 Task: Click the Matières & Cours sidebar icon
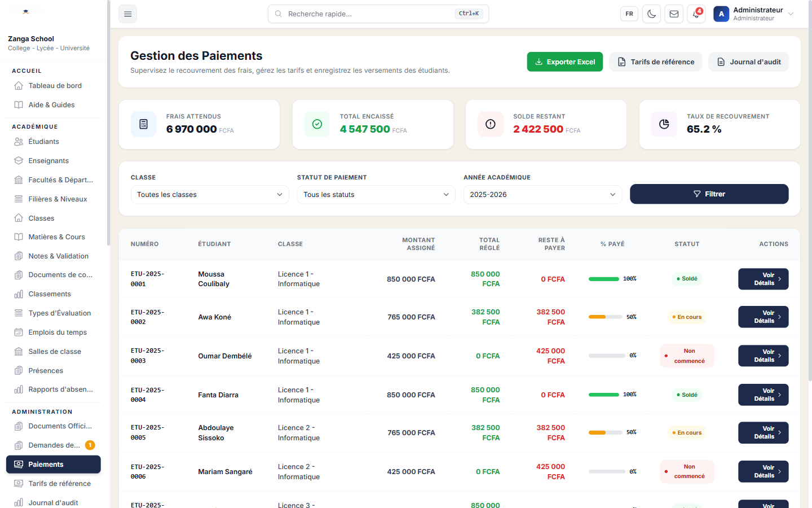(19, 237)
